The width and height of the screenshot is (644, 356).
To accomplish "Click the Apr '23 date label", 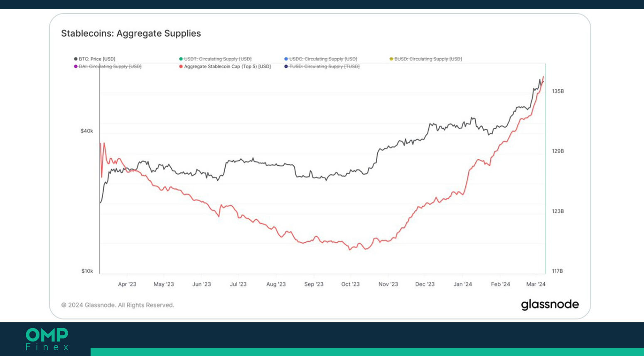I will click(x=127, y=284).
